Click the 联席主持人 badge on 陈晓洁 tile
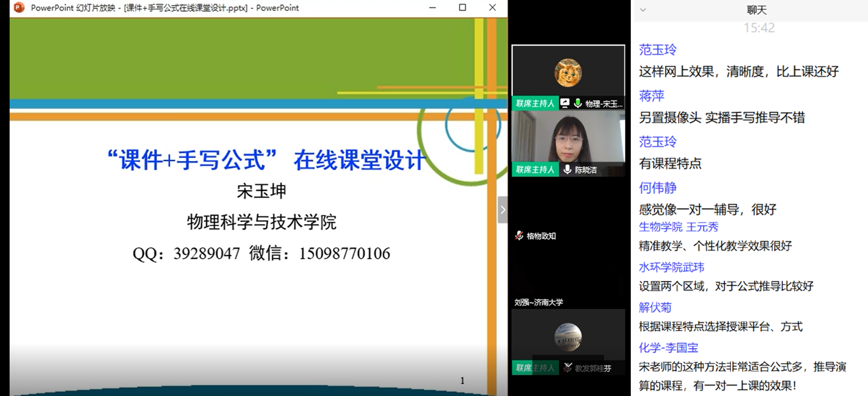The image size is (868, 396). [535, 169]
